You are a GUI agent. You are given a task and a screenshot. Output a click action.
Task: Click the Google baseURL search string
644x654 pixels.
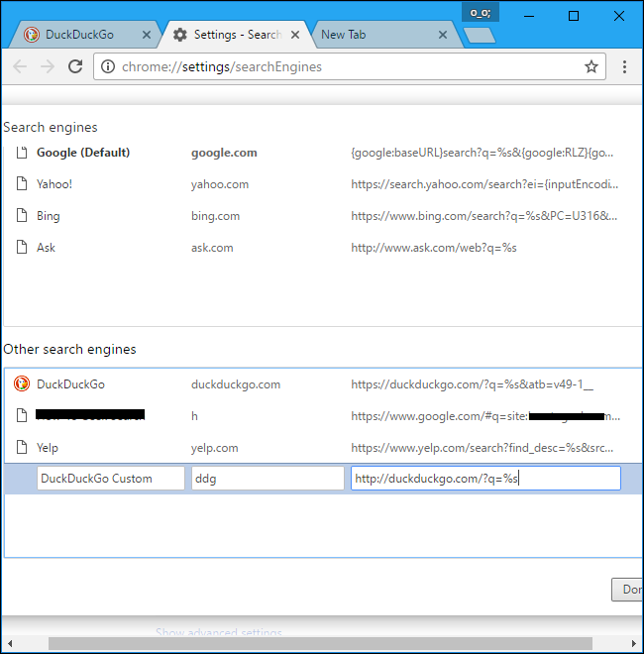click(483, 153)
